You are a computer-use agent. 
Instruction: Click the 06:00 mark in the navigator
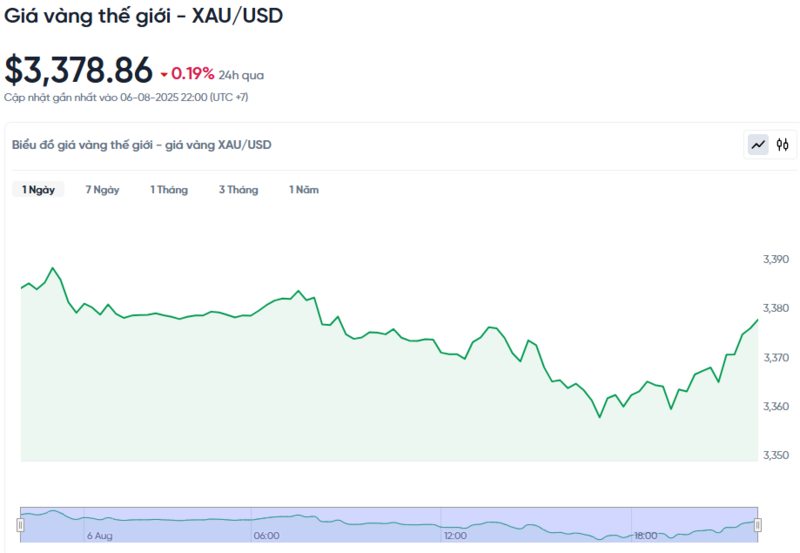266,536
